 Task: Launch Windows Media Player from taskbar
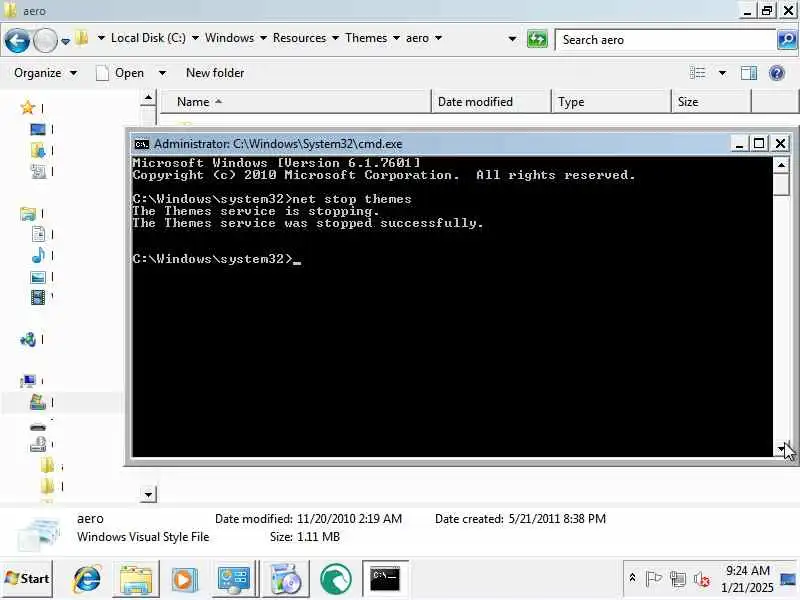click(184, 580)
